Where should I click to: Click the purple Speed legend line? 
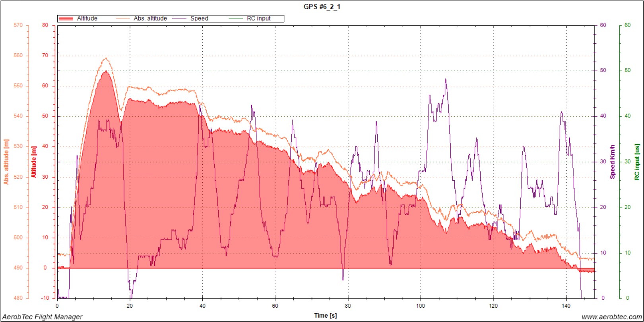180,19
